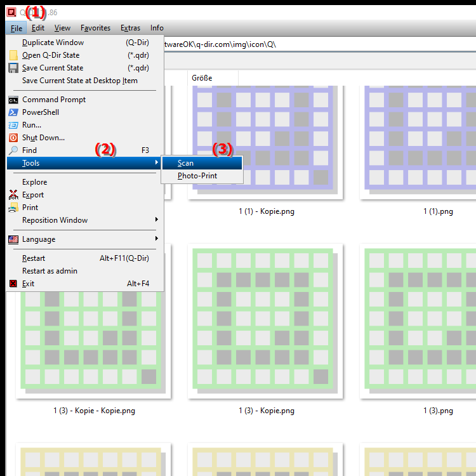Click the red Shut Down icon
Image resolution: width=476 pixels, height=476 pixels.
coord(13,138)
